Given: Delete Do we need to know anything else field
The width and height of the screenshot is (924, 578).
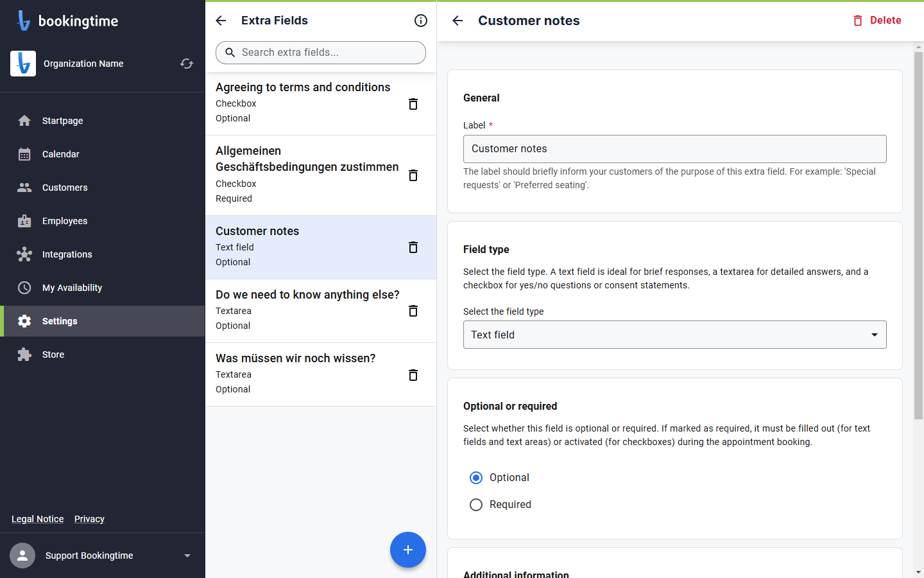Looking at the screenshot, I should 413,311.
